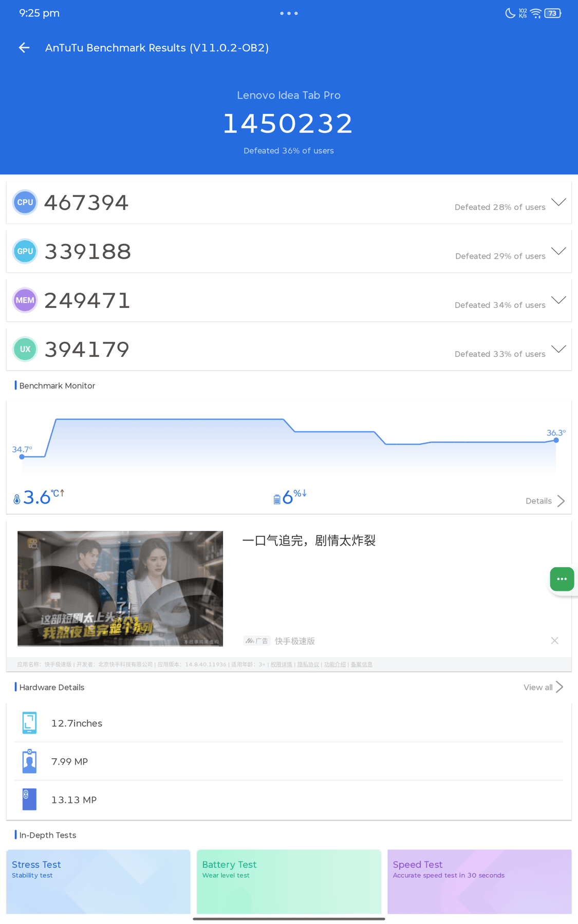The width and height of the screenshot is (578, 924).
Task: Open Benchmark Monitor Details
Action: pyautogui.click(x=545, y=501)
